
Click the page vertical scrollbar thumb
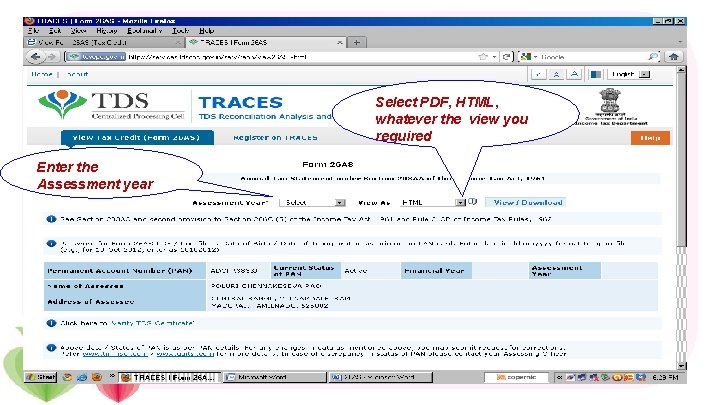pyautogui.click(x=681, y=161)
